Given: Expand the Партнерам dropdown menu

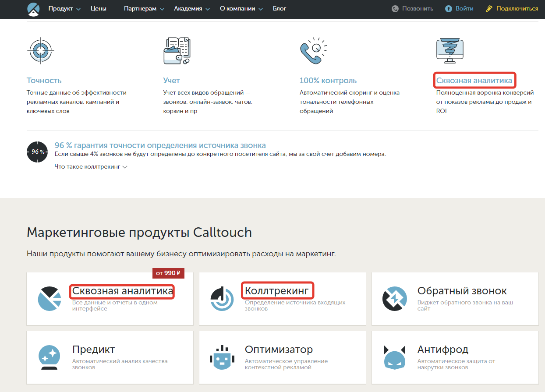Looking at the screenshot, I should coord(144,9).
